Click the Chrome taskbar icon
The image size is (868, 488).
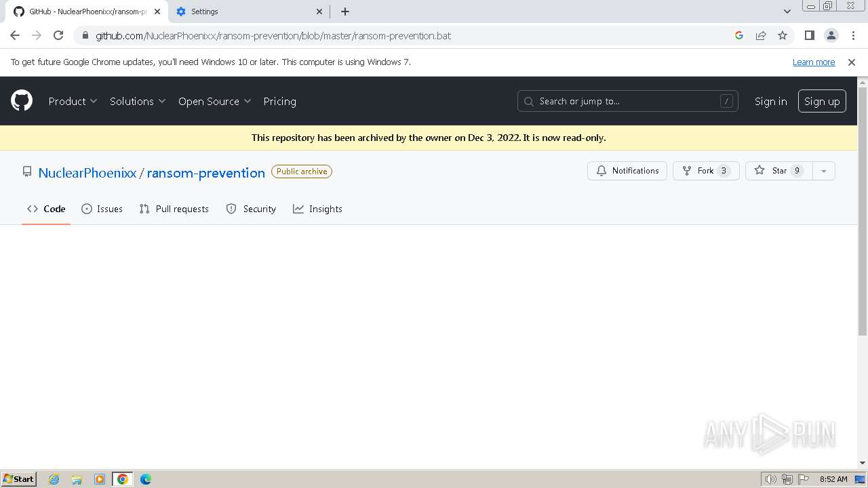click(x=123, y=479)
